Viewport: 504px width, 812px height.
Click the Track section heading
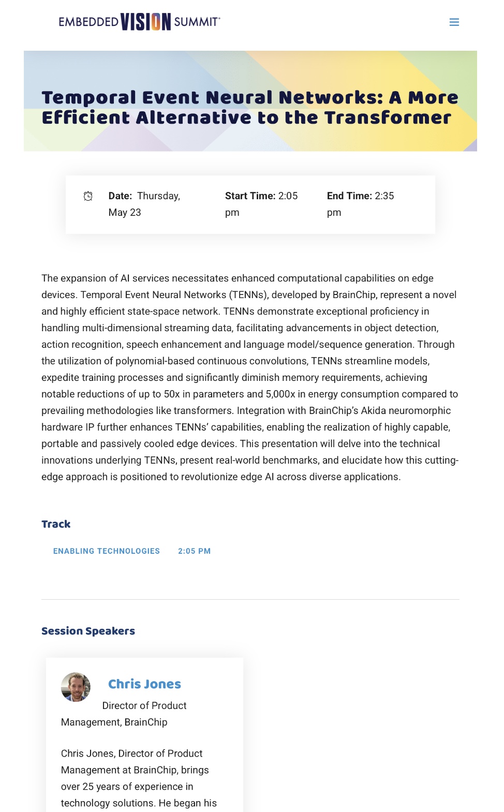point(56,524)
